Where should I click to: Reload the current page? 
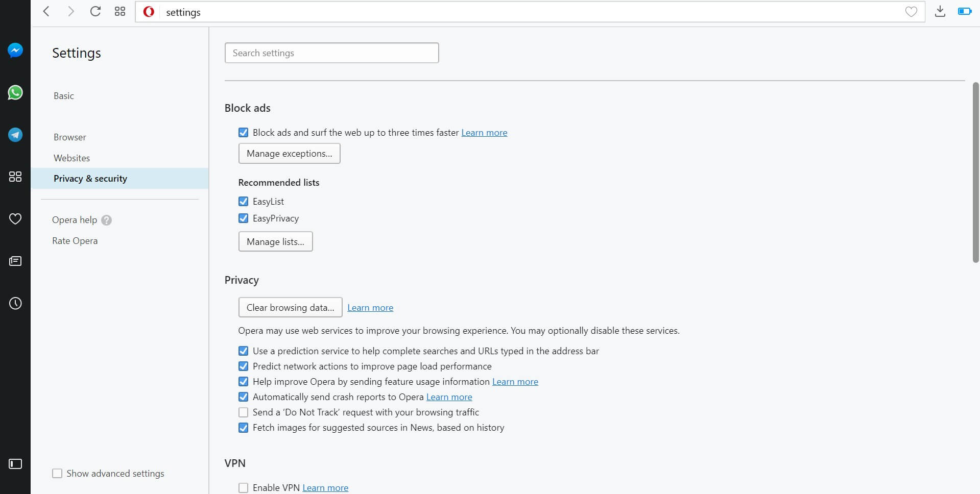point(95,11)
